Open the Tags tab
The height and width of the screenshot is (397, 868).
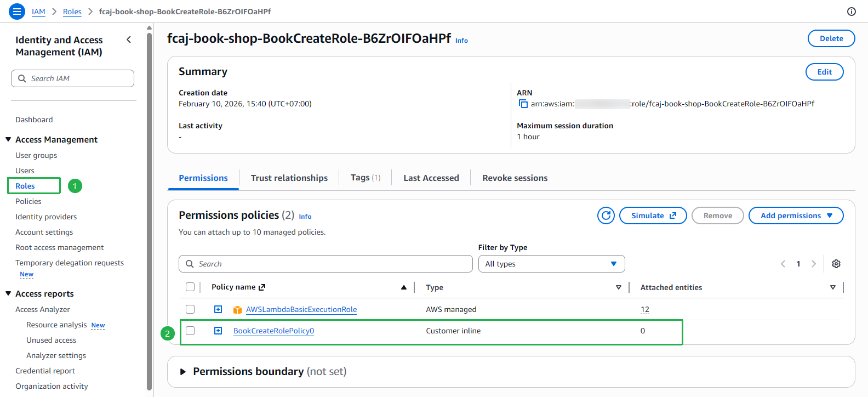tap(366, 178)
